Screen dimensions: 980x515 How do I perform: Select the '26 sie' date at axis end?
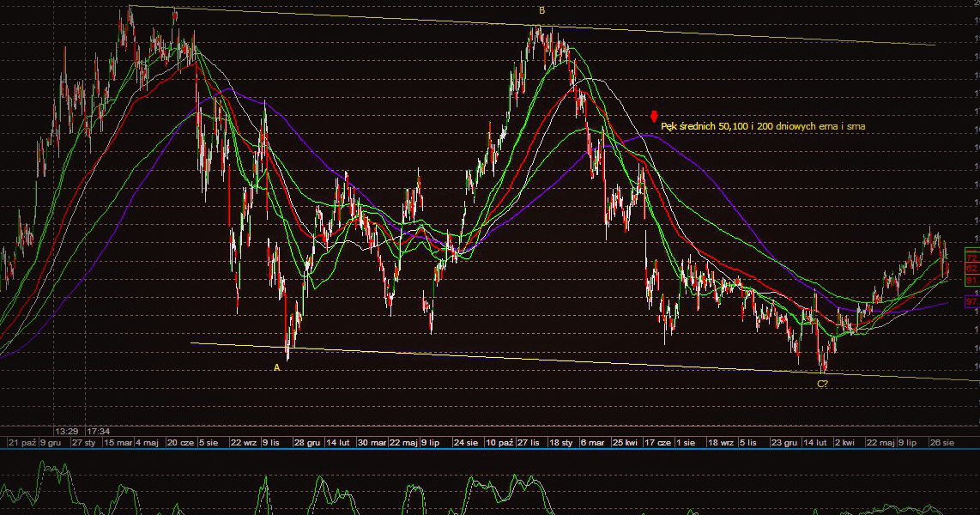(x=942, y=442)
